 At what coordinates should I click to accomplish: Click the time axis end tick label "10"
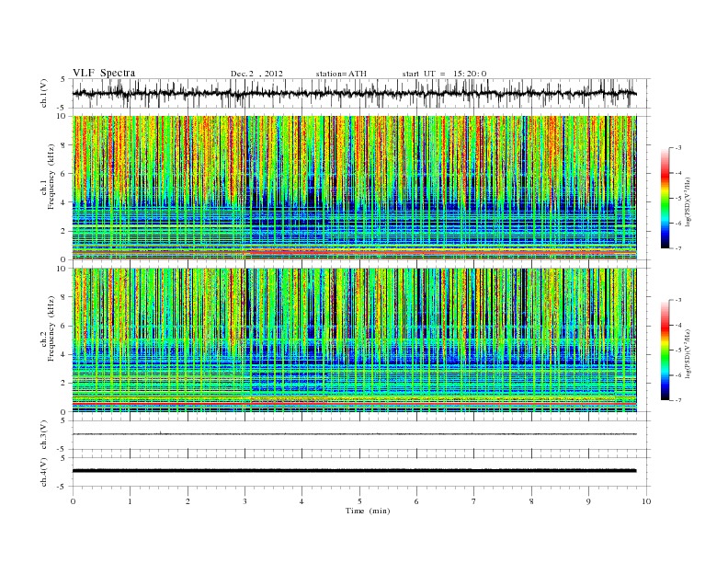click(646, 501)
